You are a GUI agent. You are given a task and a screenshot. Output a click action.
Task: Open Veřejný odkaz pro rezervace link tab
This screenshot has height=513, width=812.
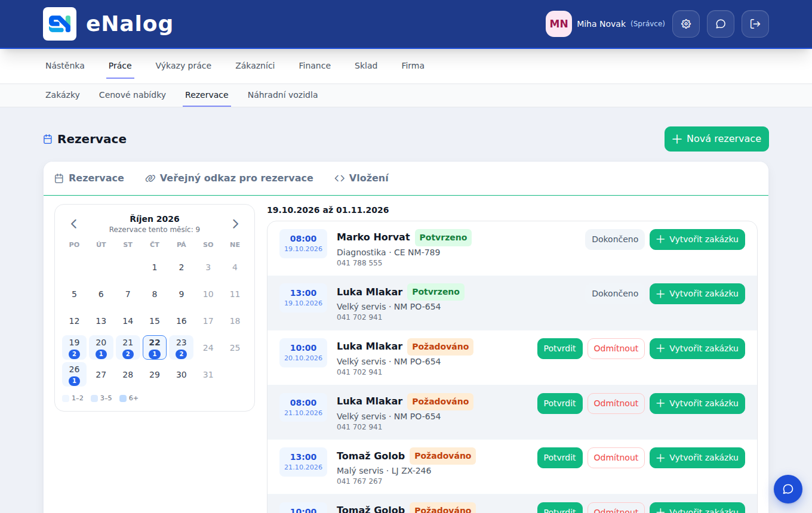click(229, 178)
